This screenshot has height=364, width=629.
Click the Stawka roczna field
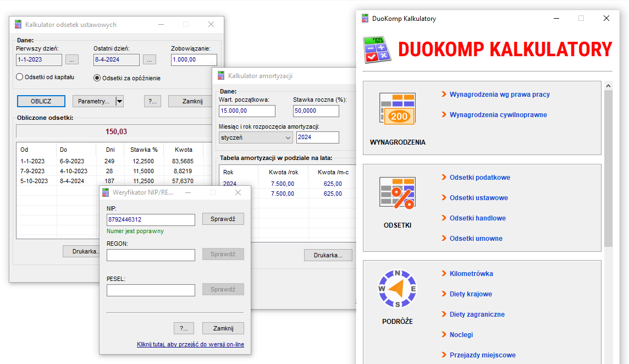pyautogui.click(x=316, y=111)
